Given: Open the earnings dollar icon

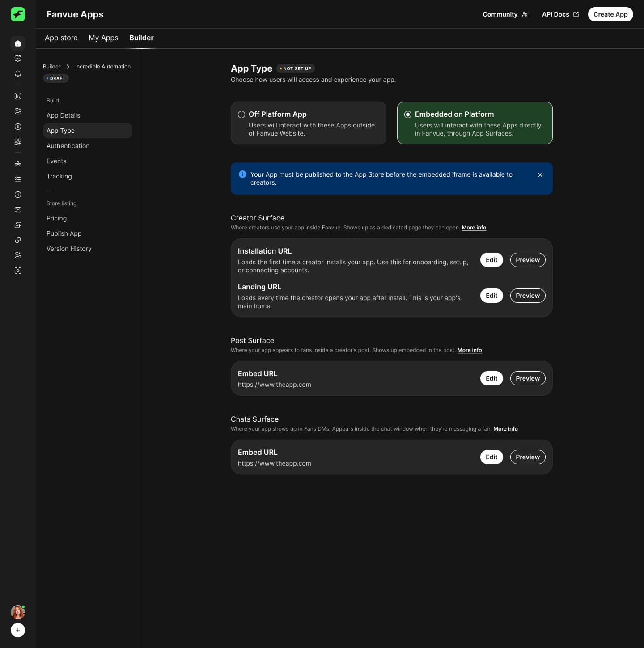Looking at the screenshot, I should pos(18,127).
